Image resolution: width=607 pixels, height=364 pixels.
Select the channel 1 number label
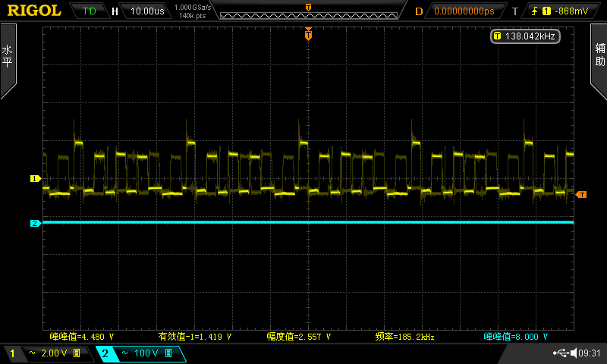click(12, 353)
